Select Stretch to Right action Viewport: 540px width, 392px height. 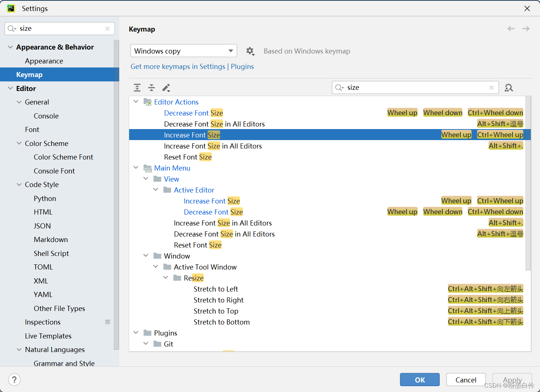click(218, 300)
